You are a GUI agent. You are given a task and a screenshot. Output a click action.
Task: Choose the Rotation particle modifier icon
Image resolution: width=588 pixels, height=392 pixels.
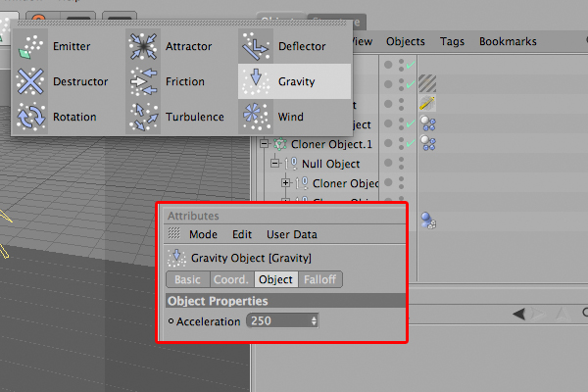(x=30, y=117)
